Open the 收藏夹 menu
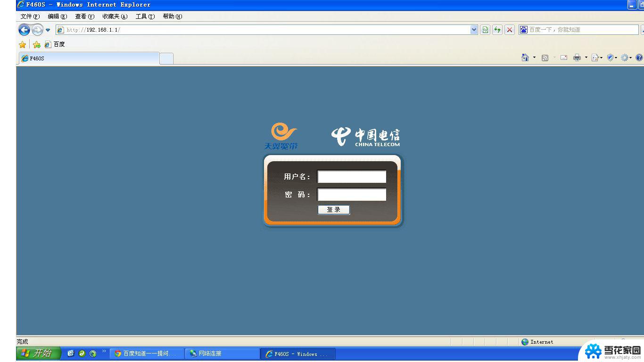 pos(115,16)
